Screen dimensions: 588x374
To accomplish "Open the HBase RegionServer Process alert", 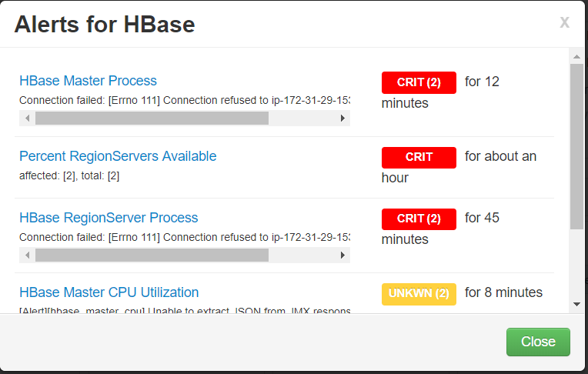I will point(109,218).
